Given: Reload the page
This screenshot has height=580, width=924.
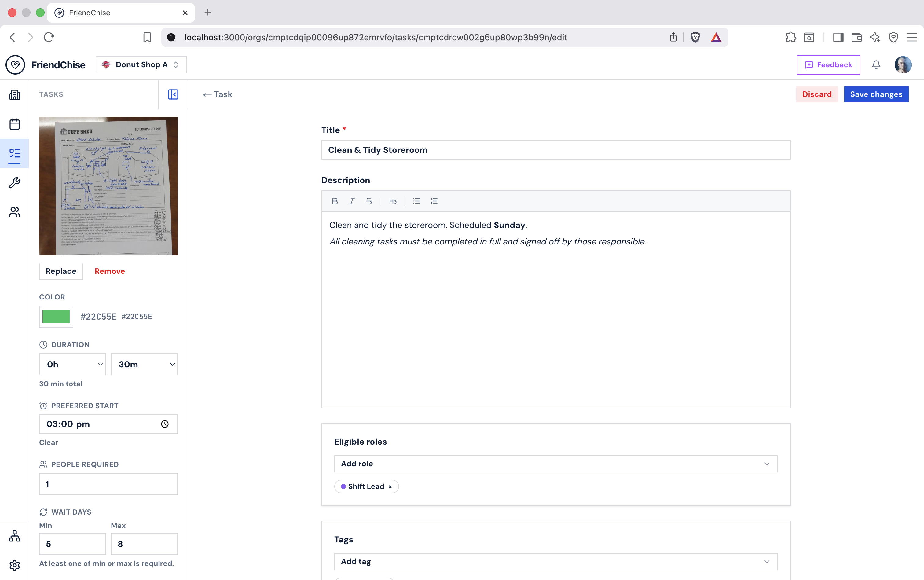Looking at the screenshot, I should pos(49,37).
